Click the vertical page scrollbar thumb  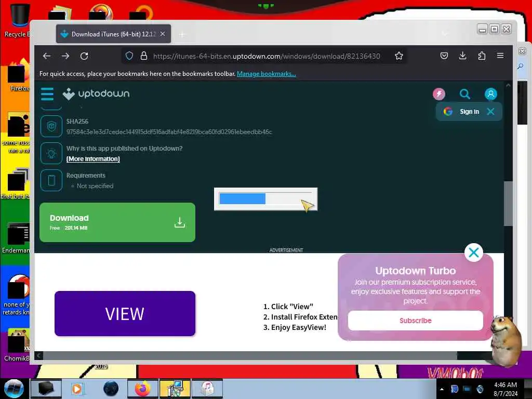[x=508, y=204]
